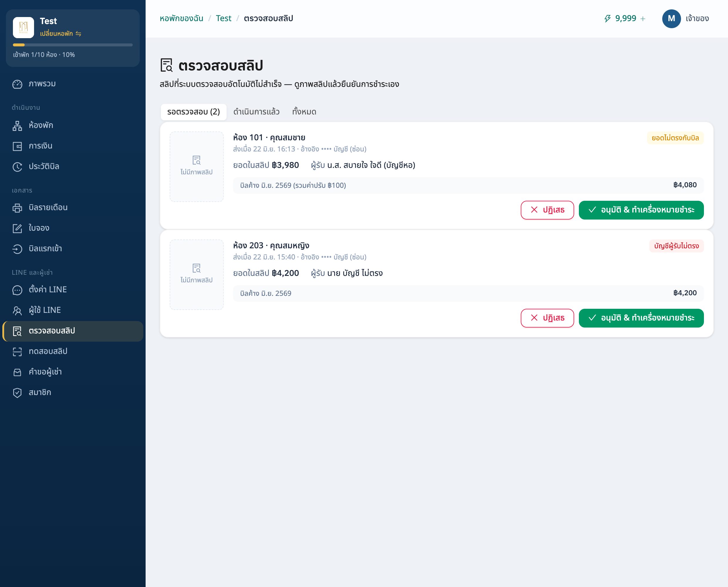Click the occupancy progress bar in sidebar
The image size is (728, 587).
tap(73, 45)
